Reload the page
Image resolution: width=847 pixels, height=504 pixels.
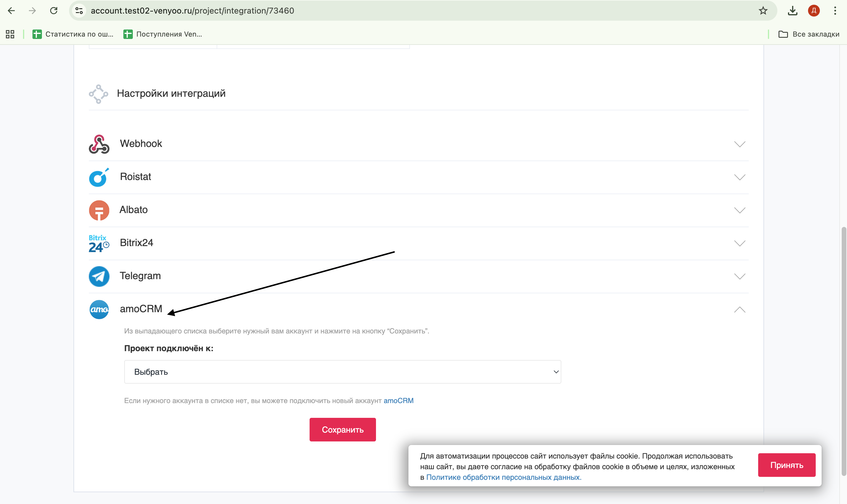tap(54, 11)
